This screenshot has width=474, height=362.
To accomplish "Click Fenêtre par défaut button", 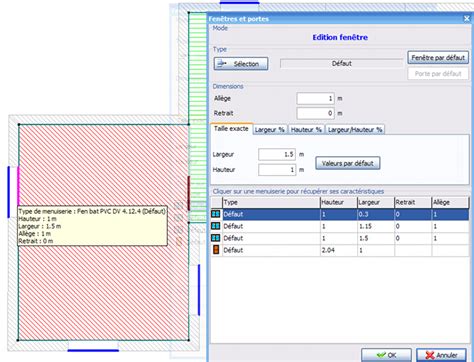I will click(x=438, y=58).
